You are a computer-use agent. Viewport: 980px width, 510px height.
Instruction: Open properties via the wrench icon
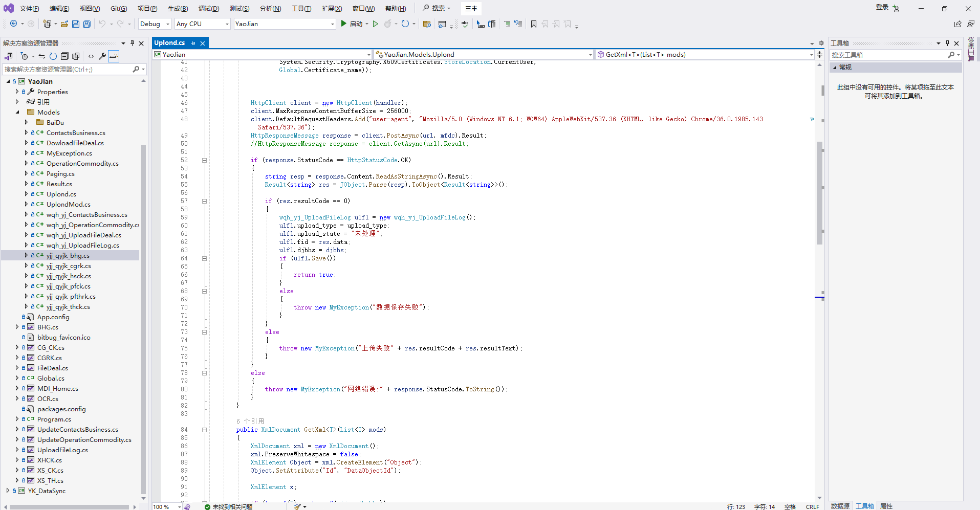102,56
